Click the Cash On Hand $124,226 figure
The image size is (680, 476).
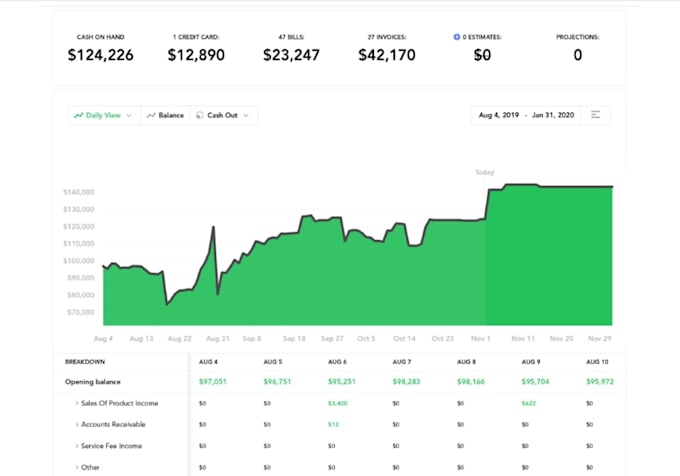click(x=101, y=55)
